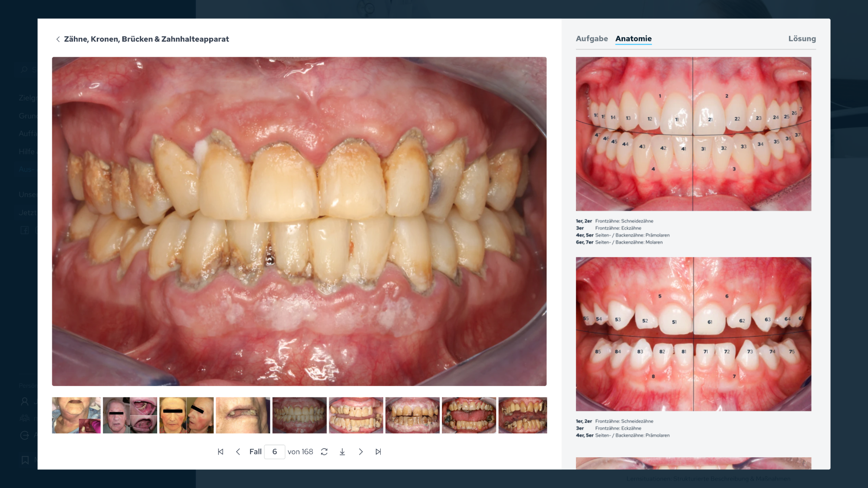This screenshot has height=488, width=868.
Task: Open the last thumbnail in the strip
Action: pyautogui.click(x=523, y=415)
